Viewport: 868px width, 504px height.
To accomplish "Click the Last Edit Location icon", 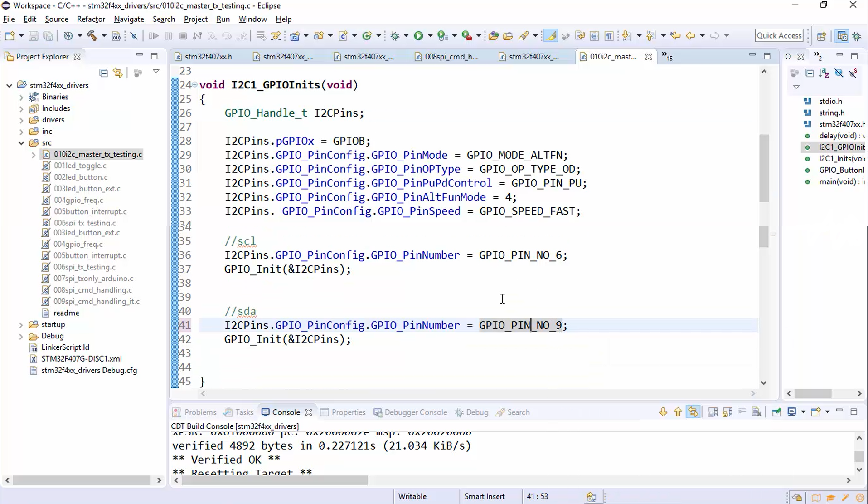I will [x=675, y=36].
